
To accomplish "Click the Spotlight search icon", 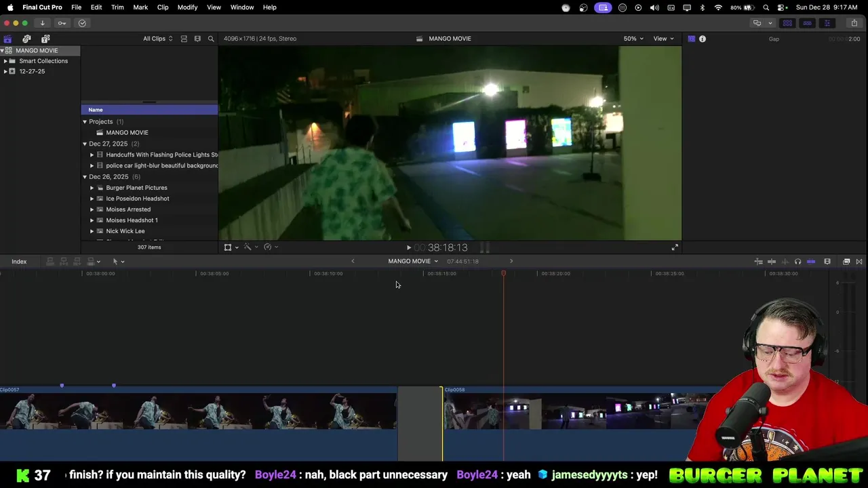I will [766, 7].
